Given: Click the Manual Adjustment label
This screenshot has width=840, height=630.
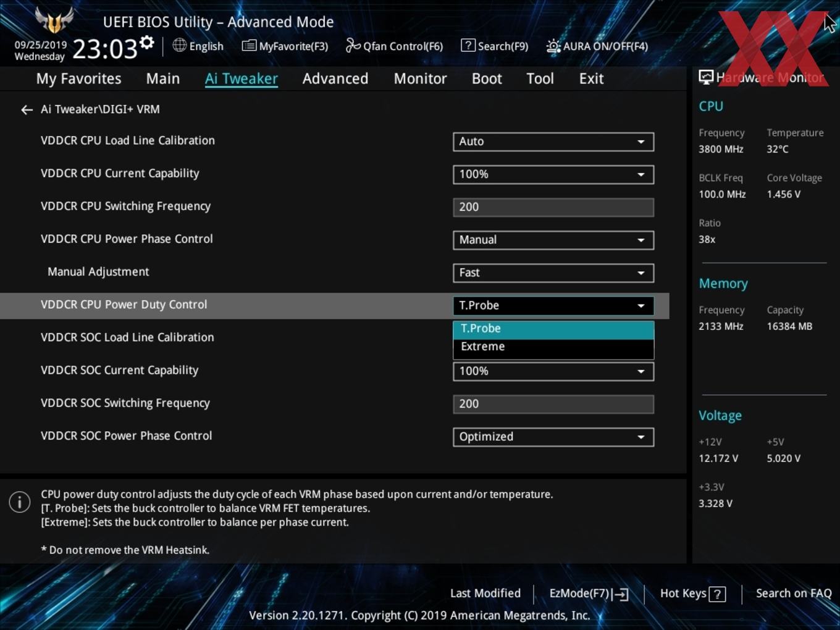Looking at the screenshot, I should [98, 272].
